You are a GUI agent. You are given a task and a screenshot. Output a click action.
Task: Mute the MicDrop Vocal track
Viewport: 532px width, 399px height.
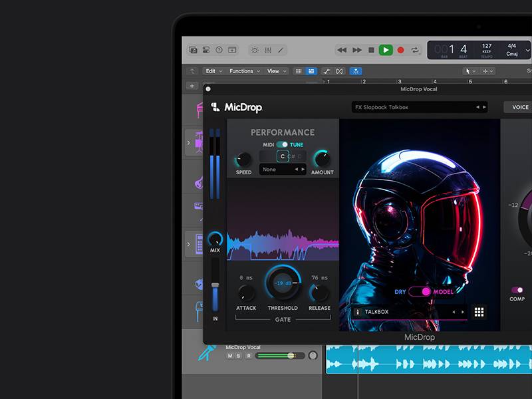229,355
